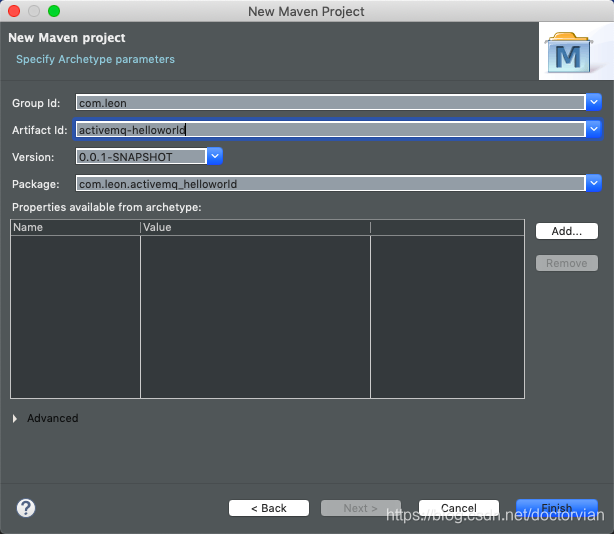Click the Version: label
This screenshot has height=534, width=614.
tap(33, 157)
